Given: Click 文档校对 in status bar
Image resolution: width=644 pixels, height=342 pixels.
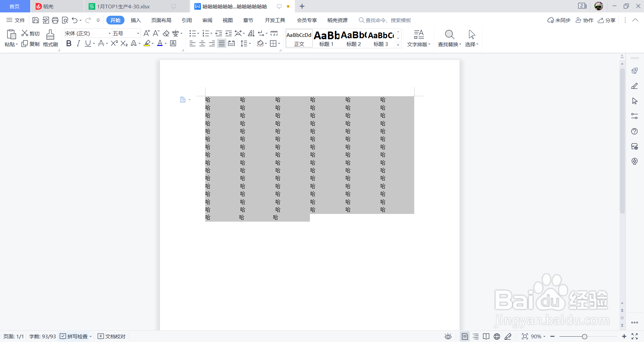Looking at the screenshot, I should [x=112, y=336].
